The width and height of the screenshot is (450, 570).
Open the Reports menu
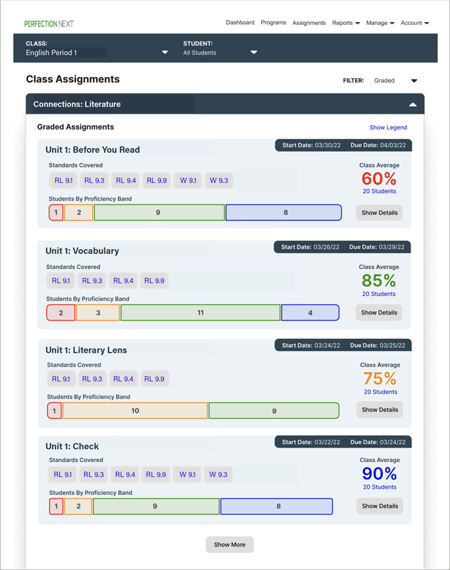pyautogui.click(x=346, y=23)
